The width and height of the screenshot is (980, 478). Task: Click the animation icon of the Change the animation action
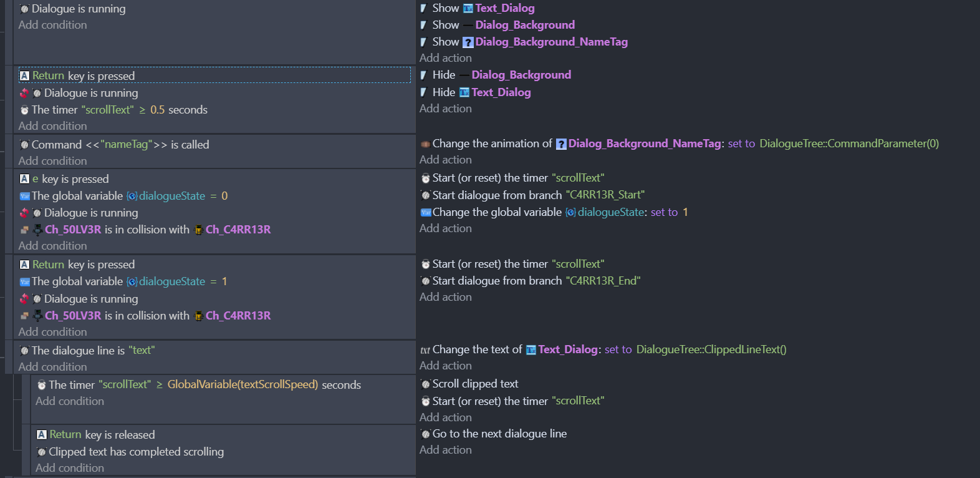tap(425, 144)
